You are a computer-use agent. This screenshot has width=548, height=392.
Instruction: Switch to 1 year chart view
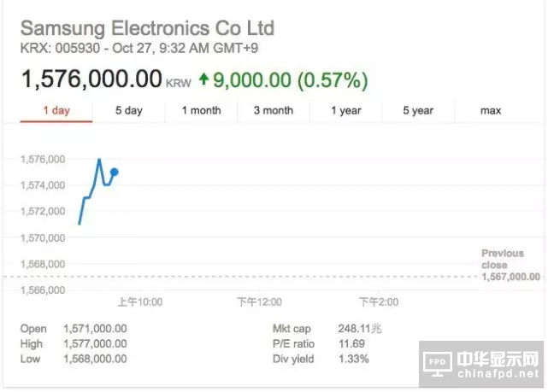[x=346, y=111]
